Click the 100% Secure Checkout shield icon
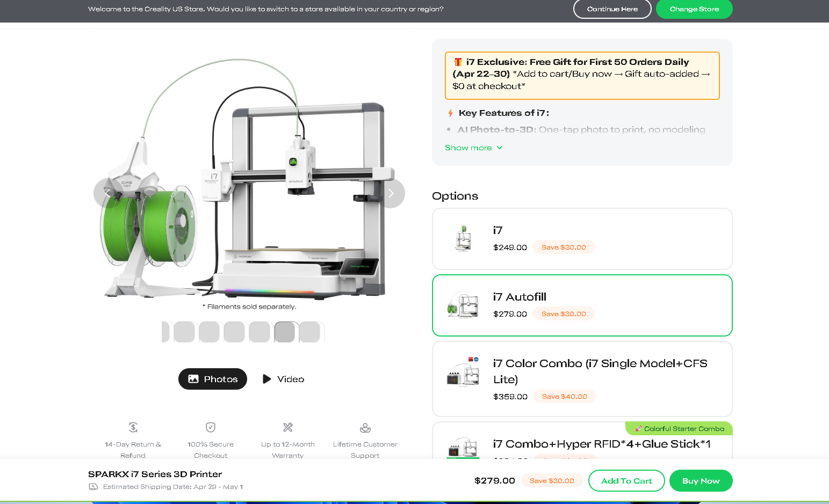Viewport: 829px width, 504px height. point(211,427)
